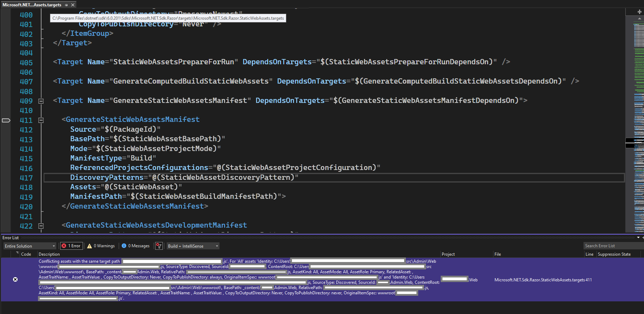
Task: Click the split editor handle icon
Action: click(639, 12)
